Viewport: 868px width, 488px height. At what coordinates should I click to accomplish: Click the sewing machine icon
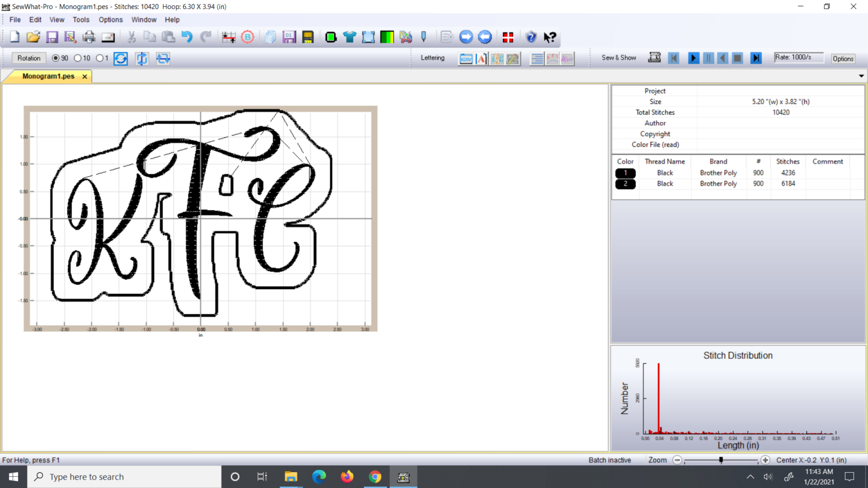click(x=654, y=58)
